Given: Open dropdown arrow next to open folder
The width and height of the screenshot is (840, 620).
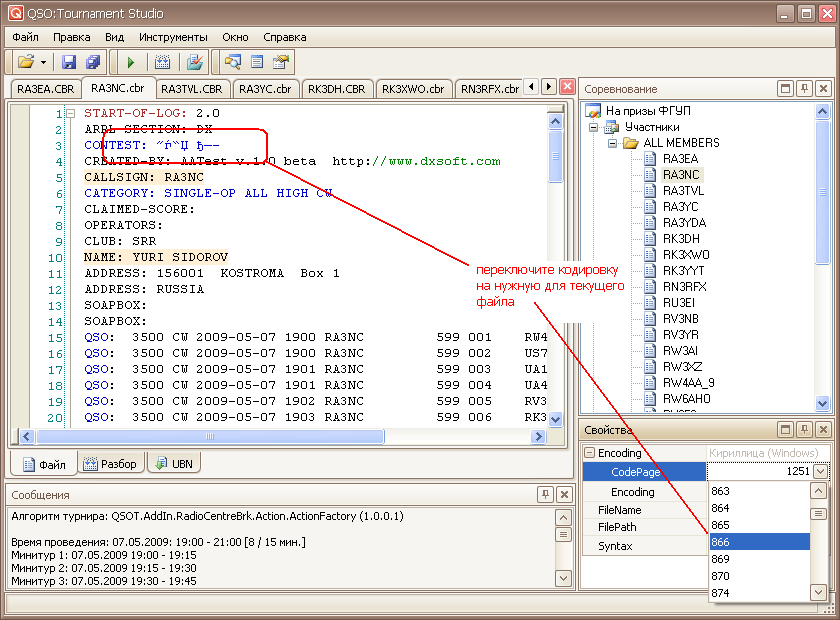Looking at the screenshot, I should click(43, 62).
